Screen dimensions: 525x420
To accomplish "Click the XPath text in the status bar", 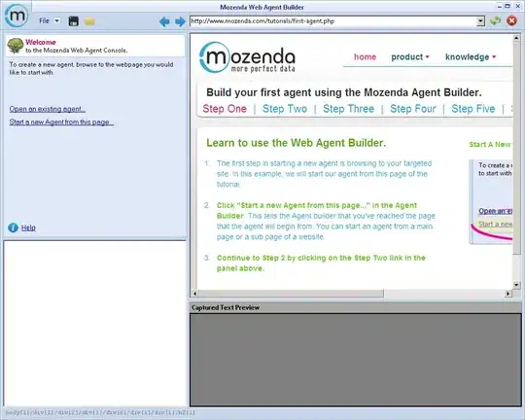I will click(x=100, y=412).
